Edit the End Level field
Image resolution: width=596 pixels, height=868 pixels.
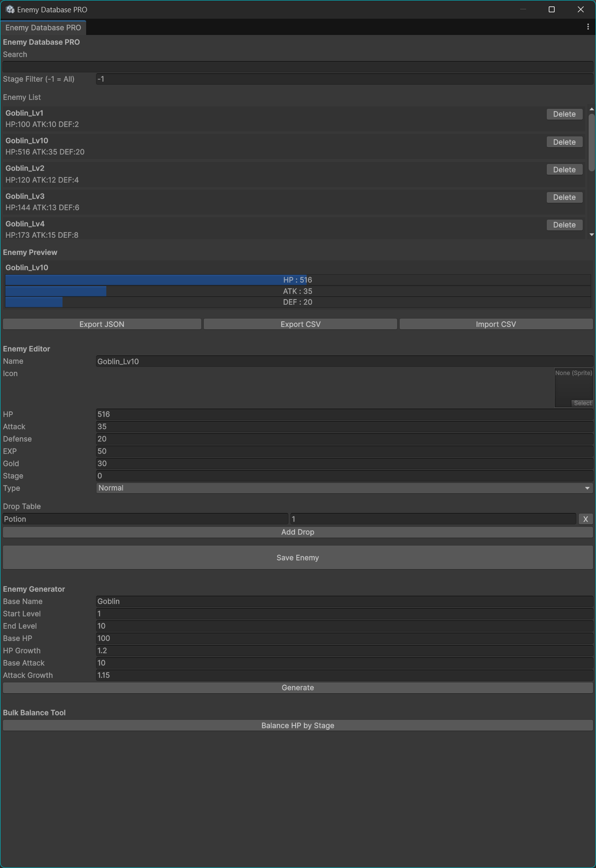tap(345, 626)
